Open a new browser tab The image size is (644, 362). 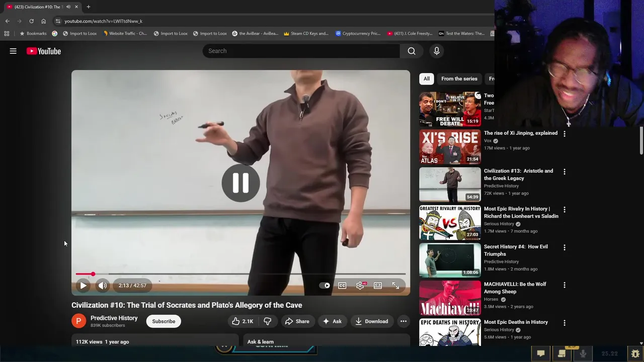[88, 7]
